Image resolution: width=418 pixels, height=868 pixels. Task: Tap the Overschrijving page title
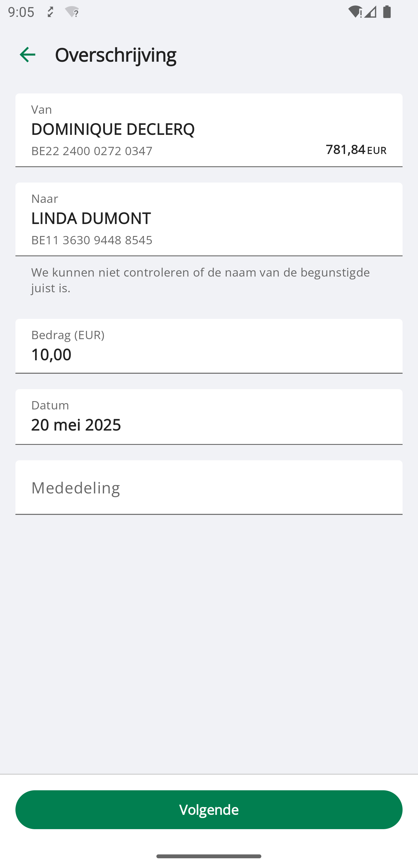point(116,55)
